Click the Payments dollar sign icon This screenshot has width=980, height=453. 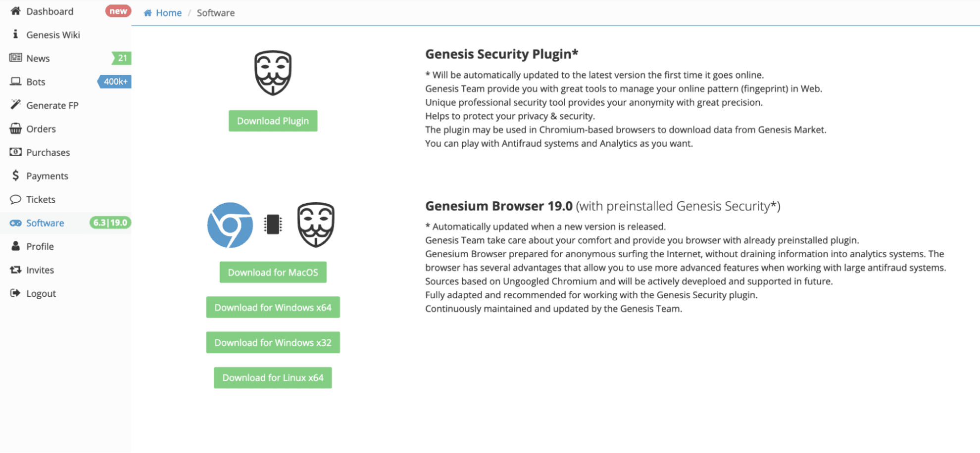click(x=15, y=176)
